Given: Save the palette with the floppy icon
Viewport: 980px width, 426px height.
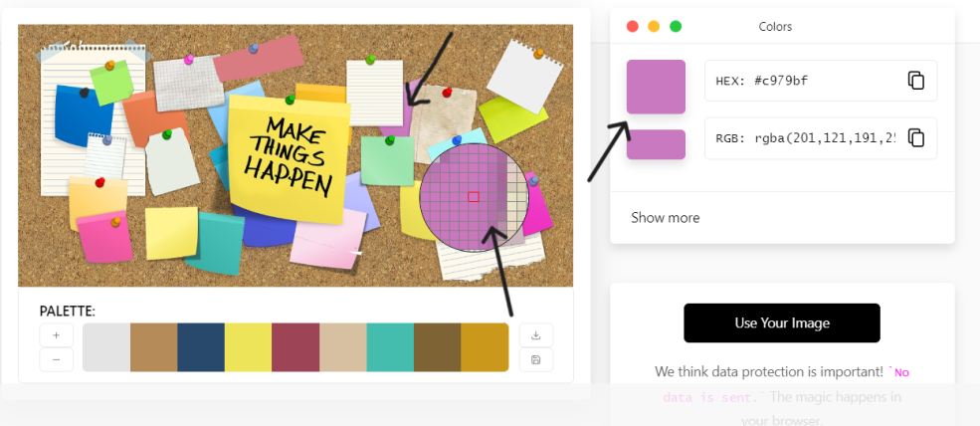Looking at the screenshot, I should 535,359.
